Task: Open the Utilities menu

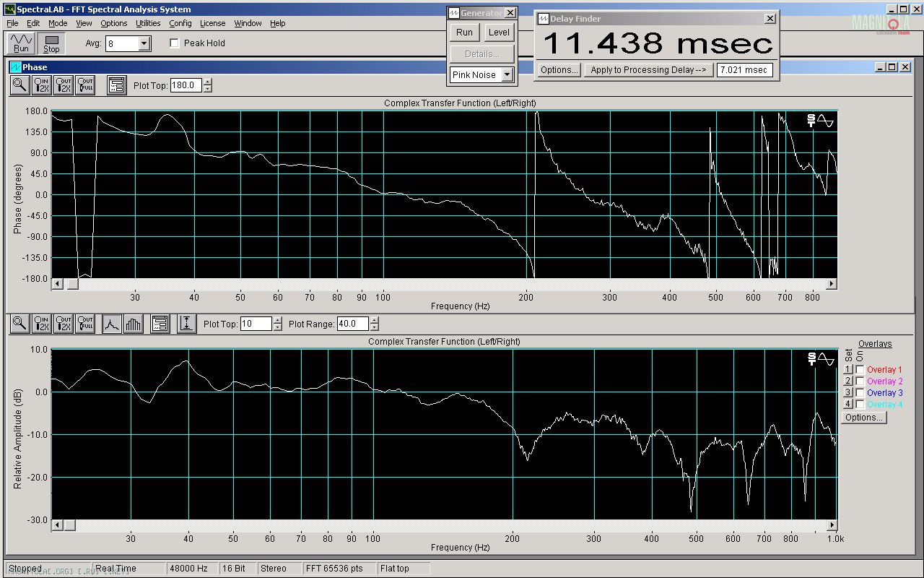Action: point(148,23)
